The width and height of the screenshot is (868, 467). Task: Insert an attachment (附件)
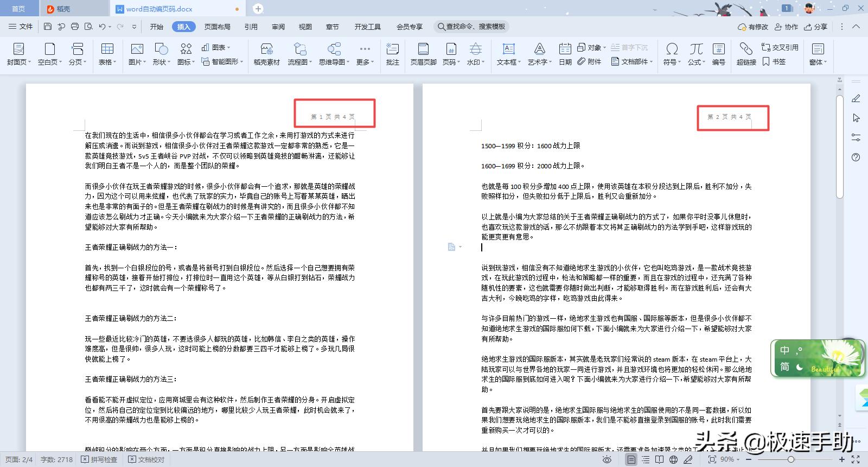(589, 62)
